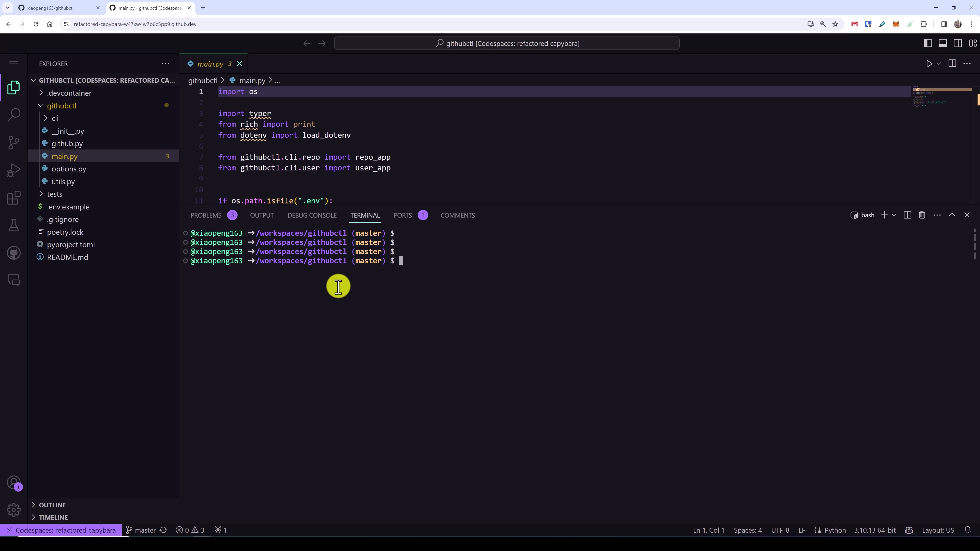Open the GitHub view in the activity bar

(x=14, y=253)
